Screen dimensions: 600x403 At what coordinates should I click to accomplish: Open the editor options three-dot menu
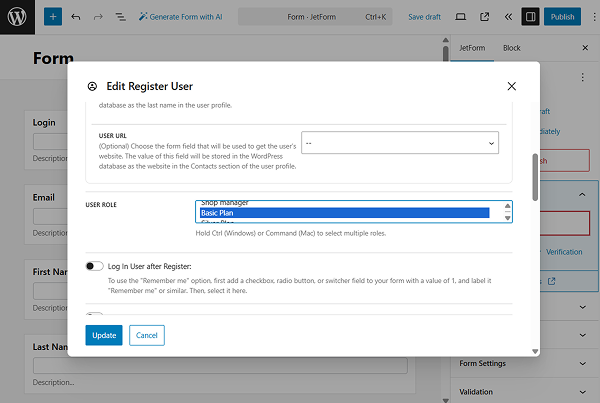click(594, 17)
